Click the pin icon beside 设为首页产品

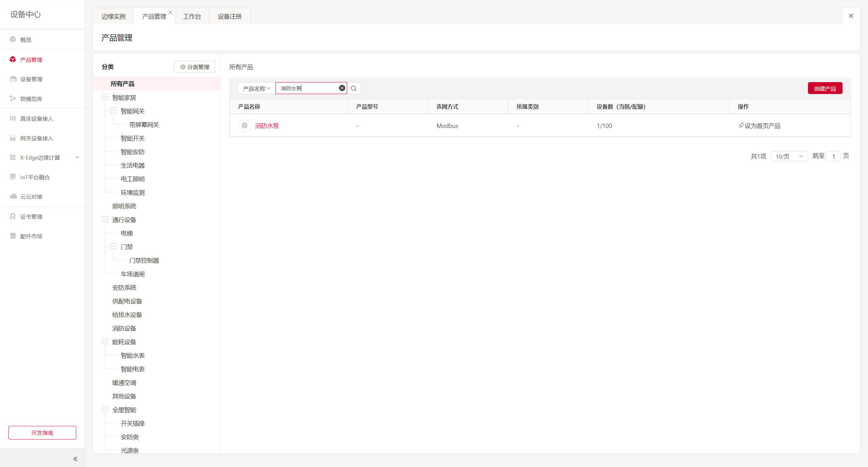click(741, 126)
